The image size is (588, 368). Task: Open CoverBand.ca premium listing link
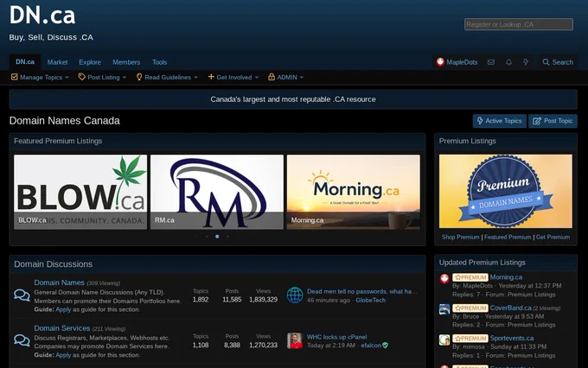point(510,308)
